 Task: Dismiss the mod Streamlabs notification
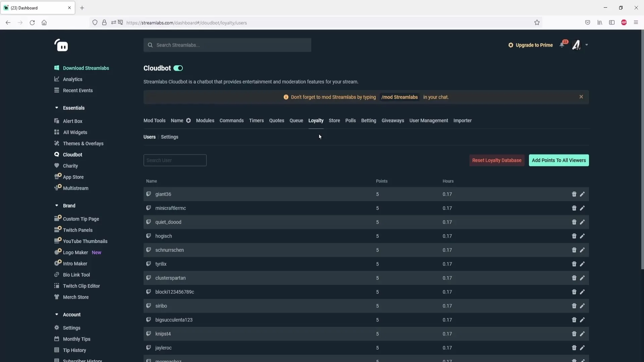pos(581,97)
